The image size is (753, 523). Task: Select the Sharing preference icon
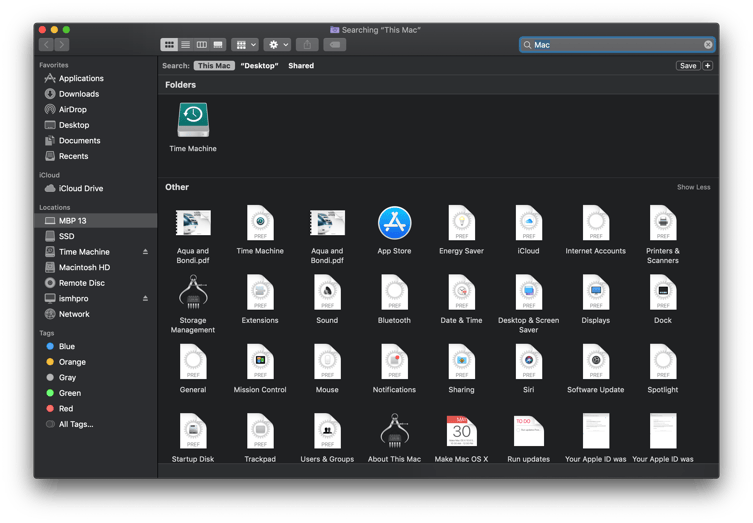coord(462,362)
